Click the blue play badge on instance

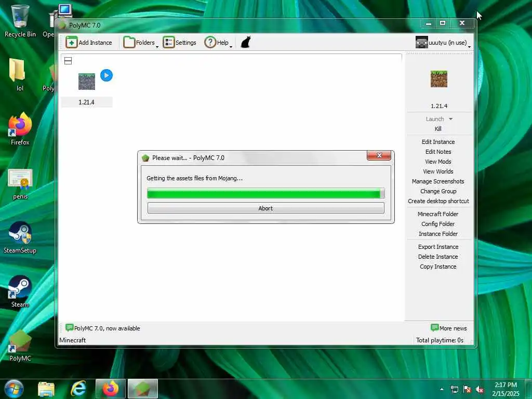107,75
